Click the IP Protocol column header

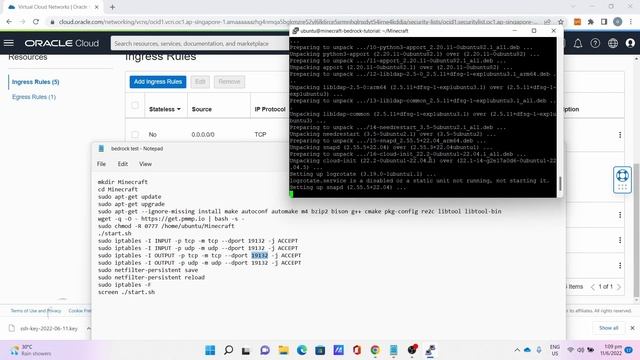click(270, 109)
